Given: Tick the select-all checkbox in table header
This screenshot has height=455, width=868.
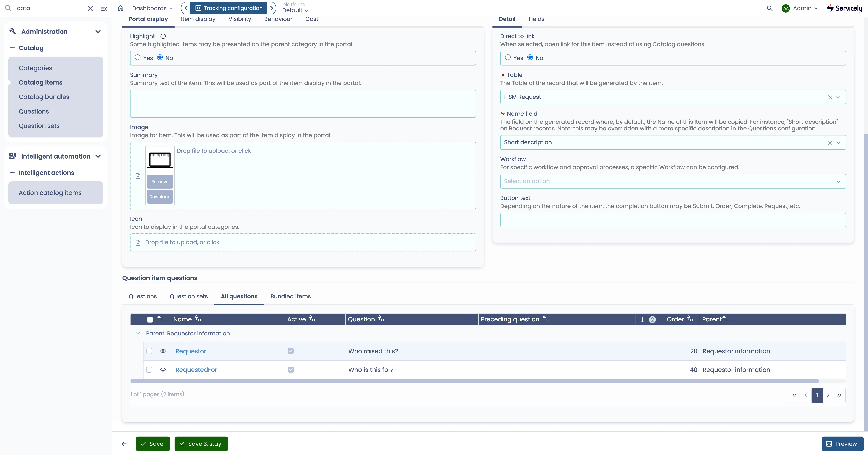Looking at the screenshot, I should (x=150, y=320).
